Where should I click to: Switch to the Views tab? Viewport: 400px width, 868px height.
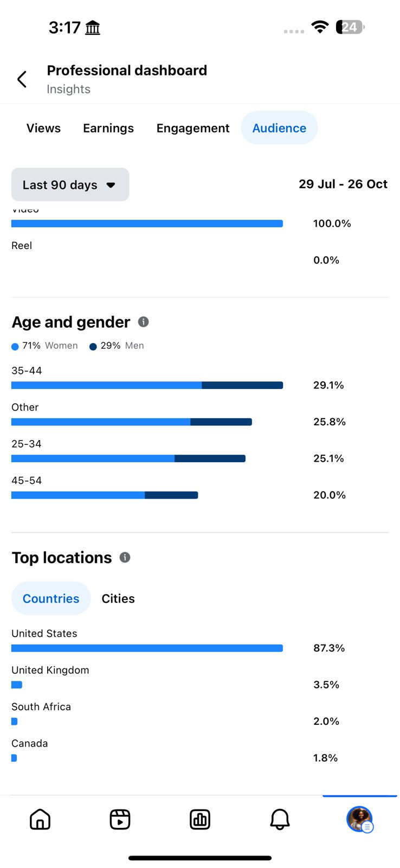pyautogui.click(x=43, y=128)
